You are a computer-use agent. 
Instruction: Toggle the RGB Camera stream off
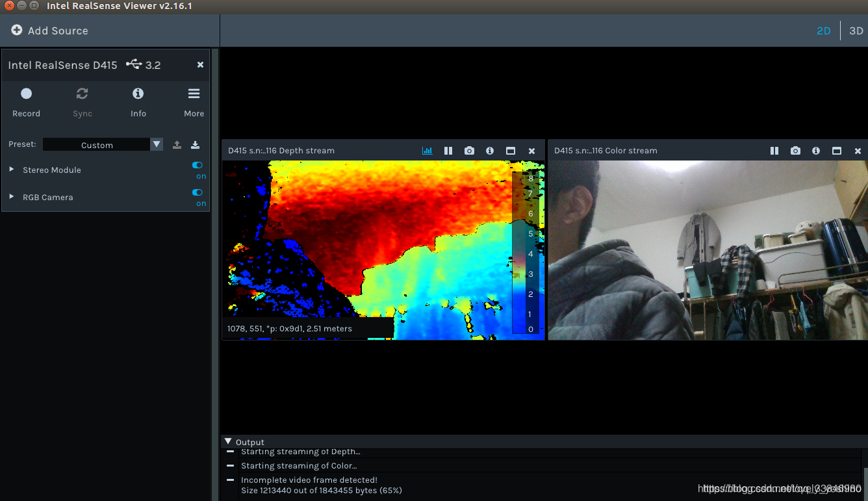[198, 192]
